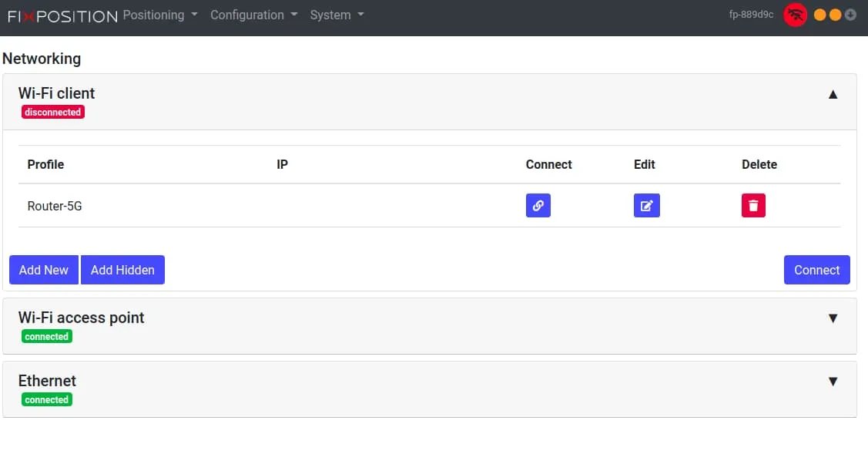Edit the Router-5G profile
868x471 pixels.
[646, 206]
